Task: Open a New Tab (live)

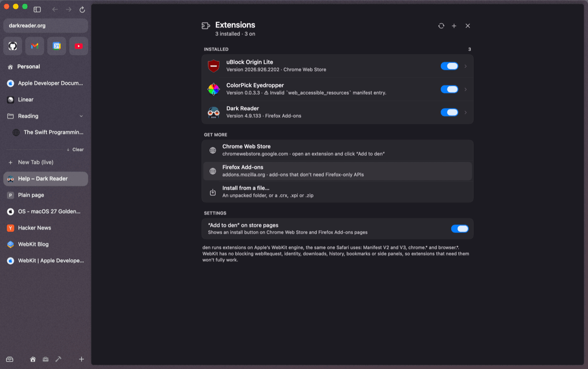Action: point(45,162)
